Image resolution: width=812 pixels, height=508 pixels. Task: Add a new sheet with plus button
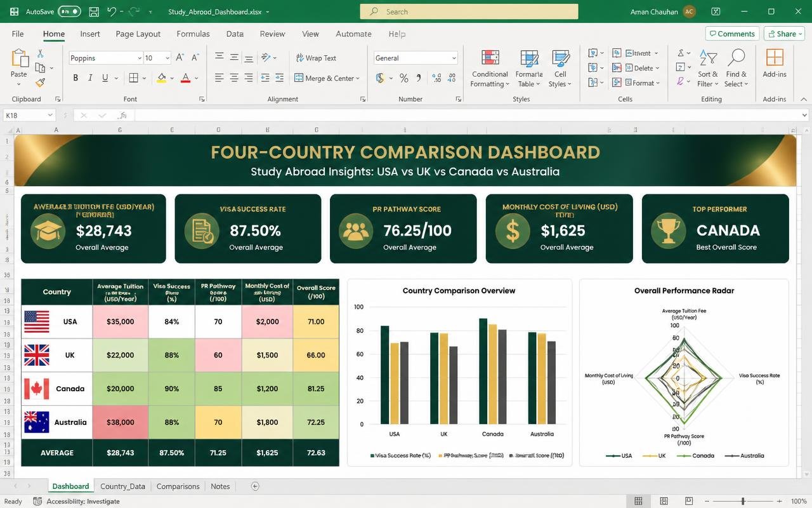(x=255, y=486)
